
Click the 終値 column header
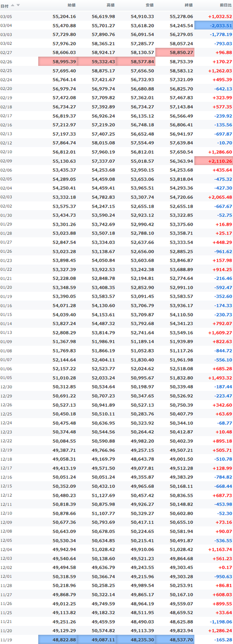[188, 5]
